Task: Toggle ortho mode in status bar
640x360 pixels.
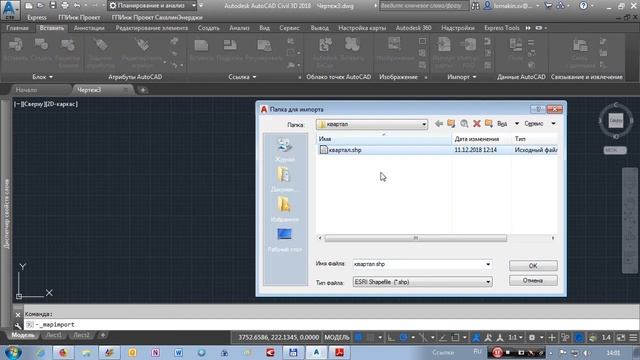Action: pyautogui.click(x=391, y=338)
